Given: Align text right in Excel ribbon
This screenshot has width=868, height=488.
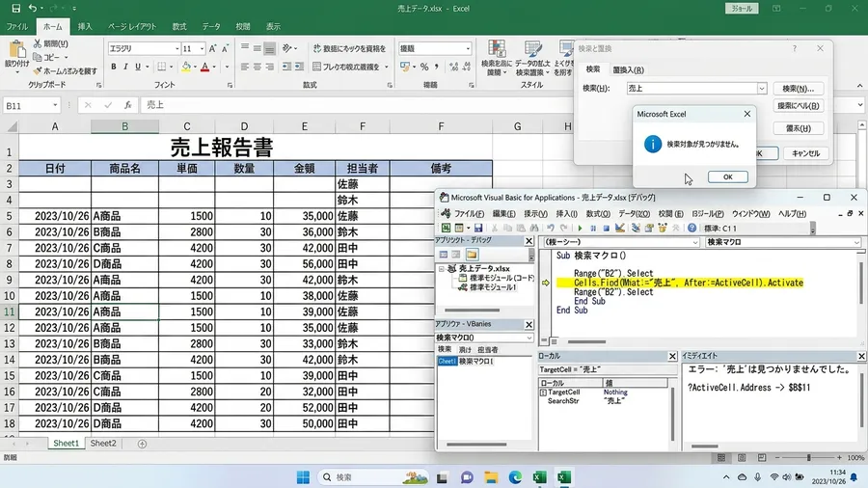Looking at the screenshot, I should pos(270,67).
